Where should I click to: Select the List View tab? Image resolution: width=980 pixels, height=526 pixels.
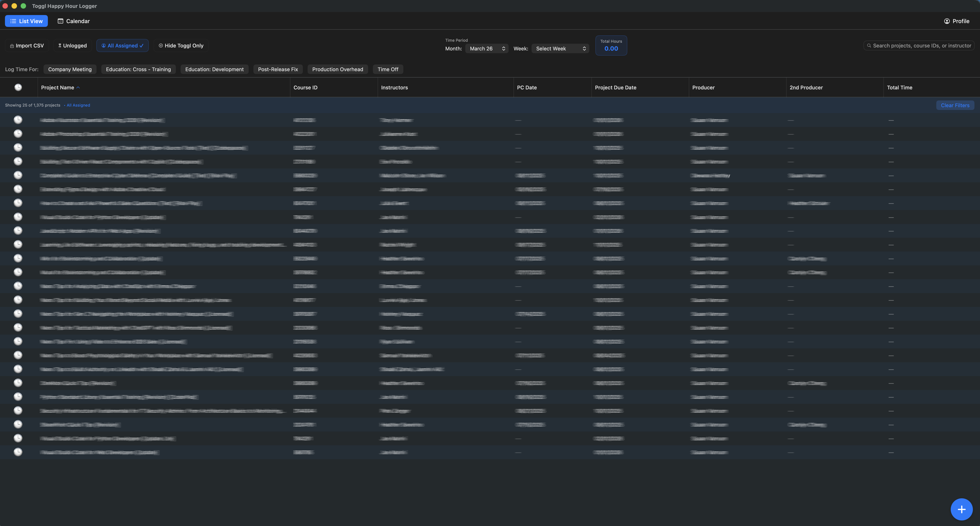[26, 21]
